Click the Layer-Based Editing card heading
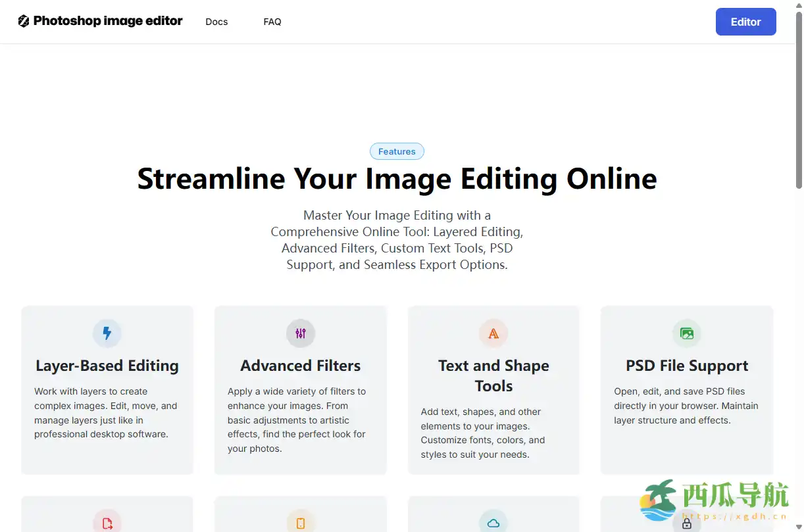This screenshot has width=804, height=532. point(107,366)
